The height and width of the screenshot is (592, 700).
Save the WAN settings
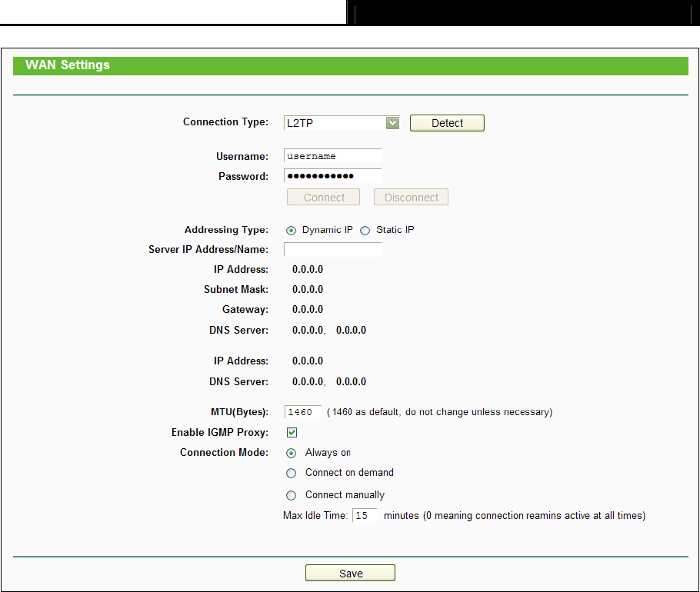(350, 574)
